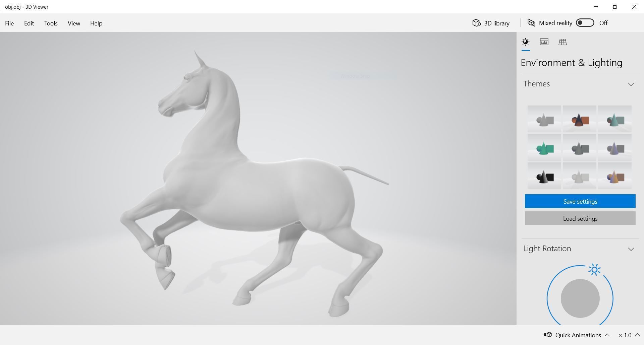Select the black glossy theme thumbnail
The height and width of the screenshot is (345, 644).
(x=544, y=176)
